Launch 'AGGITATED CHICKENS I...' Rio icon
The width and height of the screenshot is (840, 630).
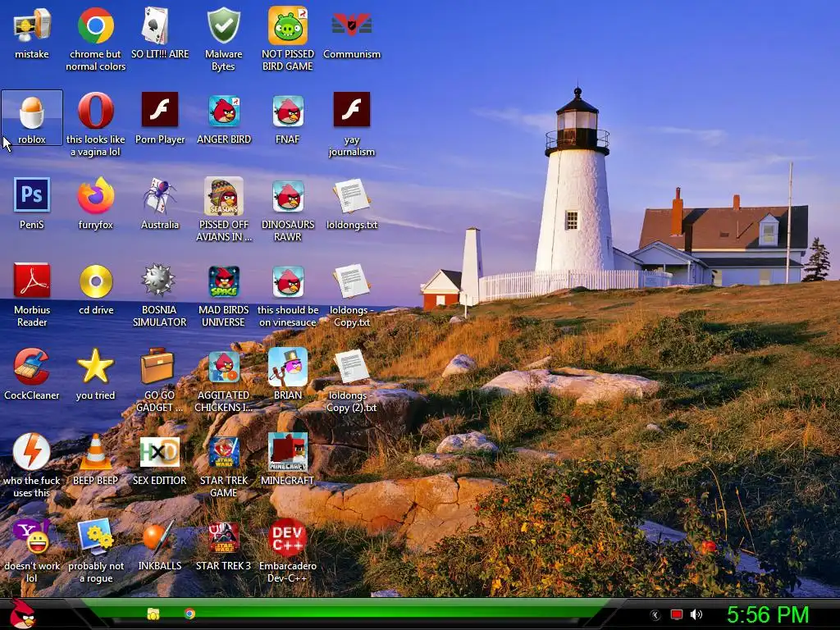[223, 367]
